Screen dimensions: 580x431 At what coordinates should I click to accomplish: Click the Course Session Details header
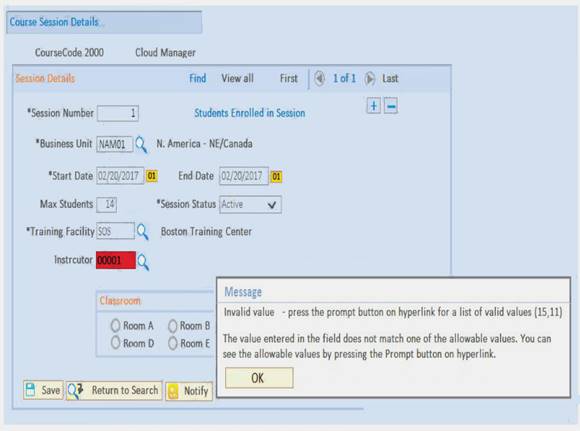54,22
